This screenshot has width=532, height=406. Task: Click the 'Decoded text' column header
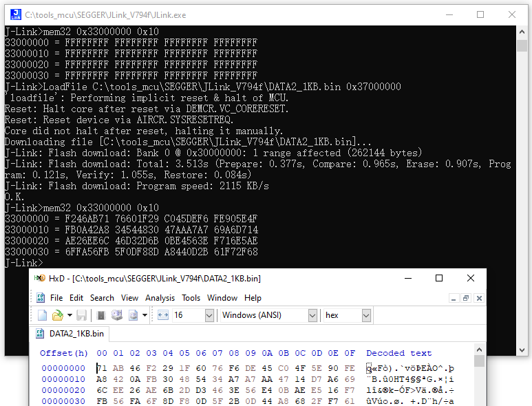pyautogui.click(x=398, y=353)
